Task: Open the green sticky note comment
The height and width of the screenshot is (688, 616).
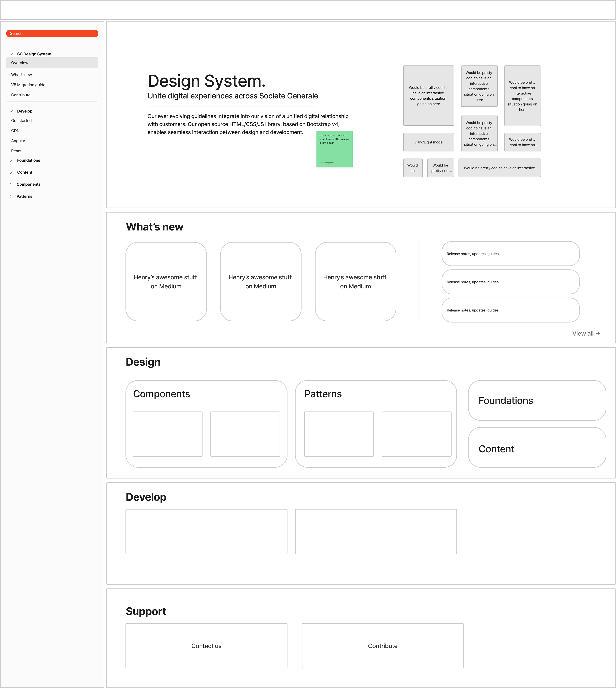Action: (334, 149)
